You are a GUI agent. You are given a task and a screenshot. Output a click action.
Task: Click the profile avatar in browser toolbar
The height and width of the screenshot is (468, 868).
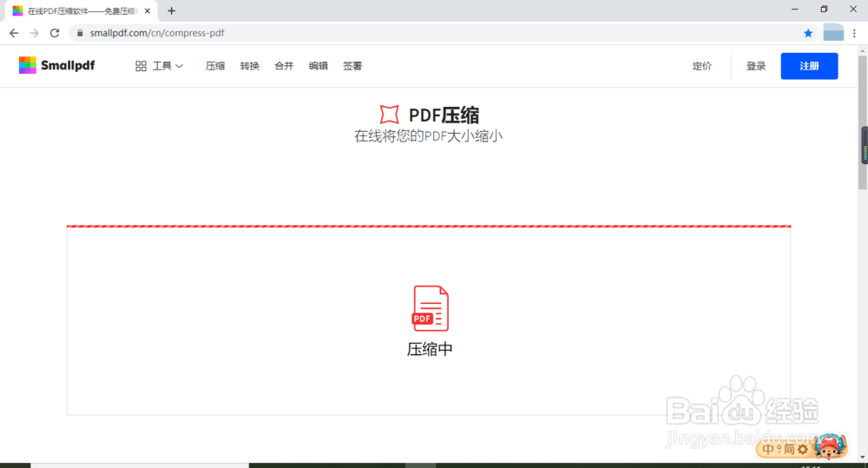pos(833,33)
